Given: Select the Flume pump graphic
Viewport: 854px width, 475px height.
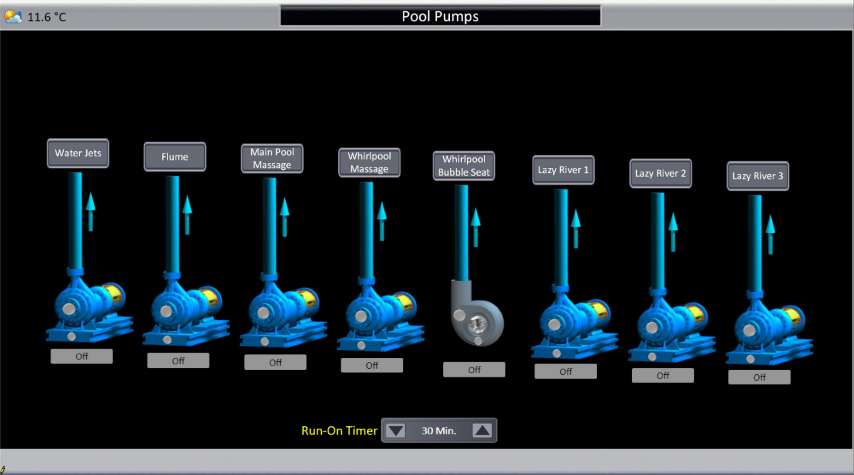Looking at the screenshot, I should (184, 311).
